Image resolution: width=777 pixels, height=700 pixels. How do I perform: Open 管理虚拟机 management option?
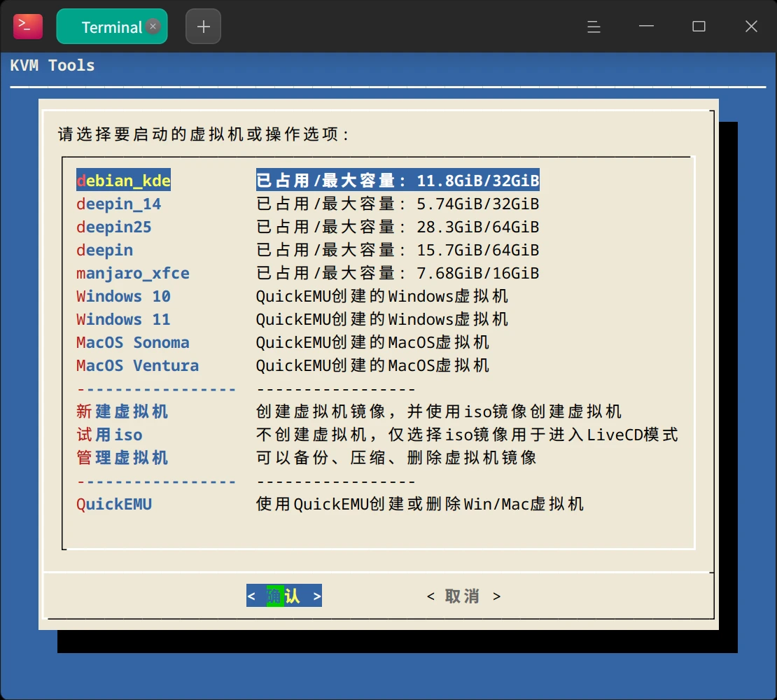[x=122, y=458]
